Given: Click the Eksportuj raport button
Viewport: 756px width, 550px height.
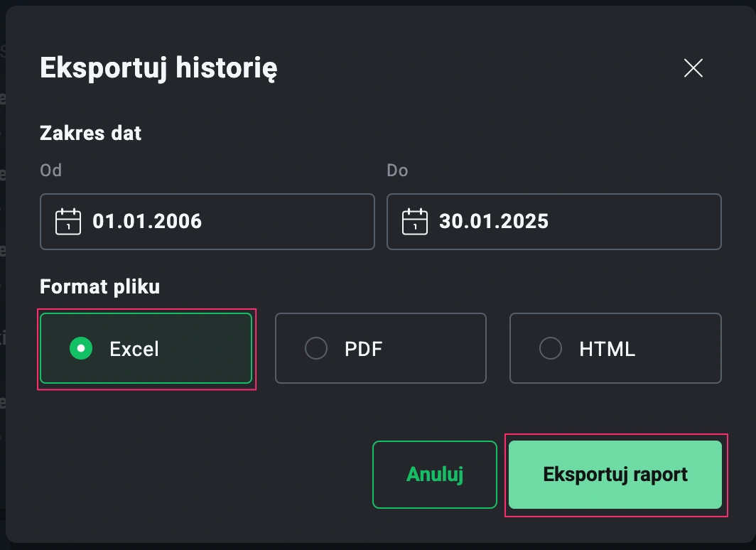Looking at the screenshot, I should (615, 474).
